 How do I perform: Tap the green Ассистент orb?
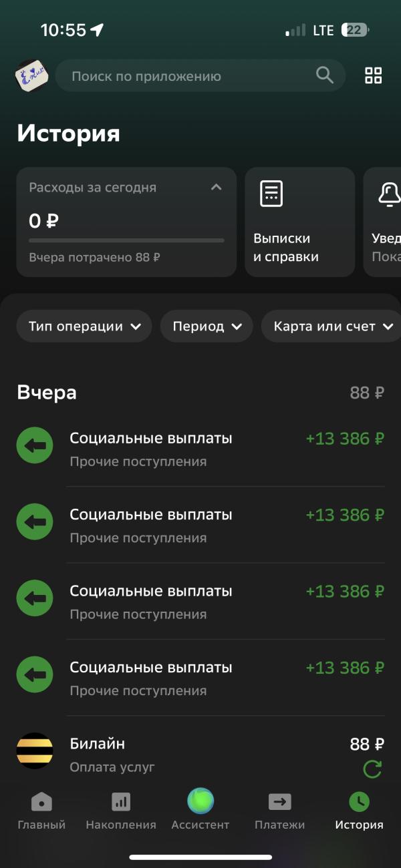(200, 801)
